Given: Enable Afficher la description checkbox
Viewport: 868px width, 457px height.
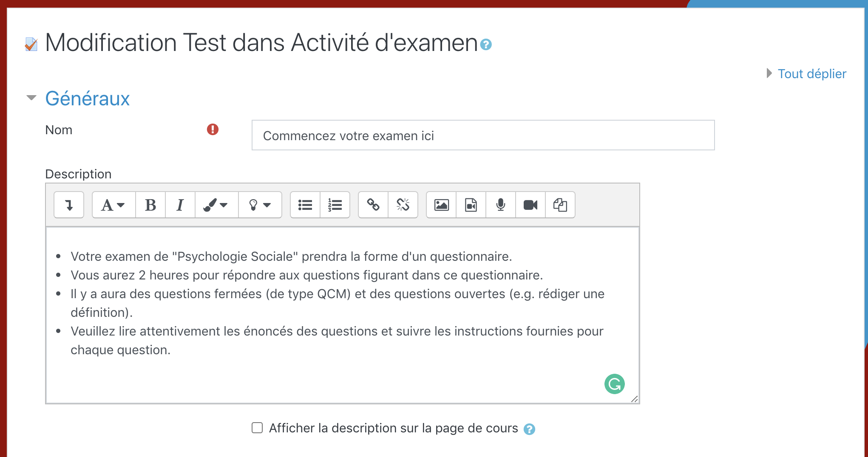Looking at the screenshot, I should tap(257, 428).
